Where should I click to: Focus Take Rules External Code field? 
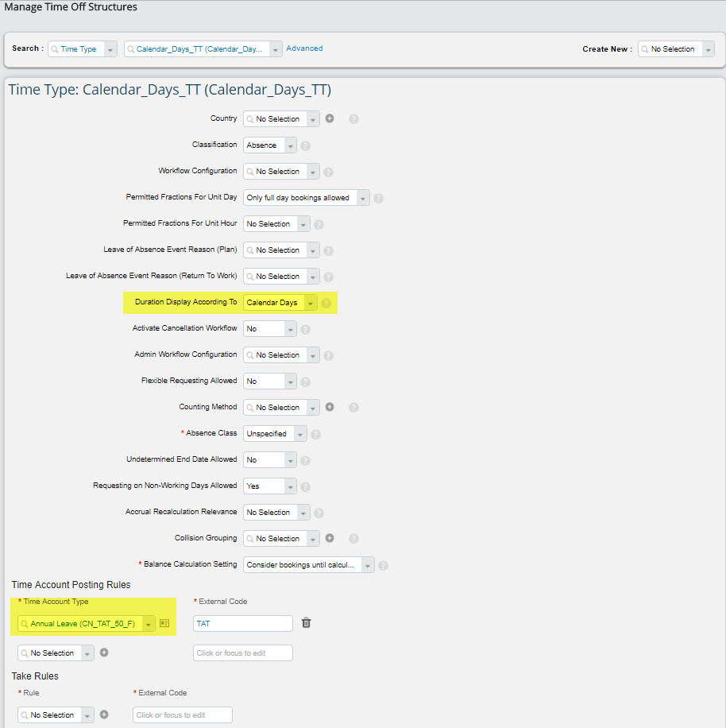(183, 715)
